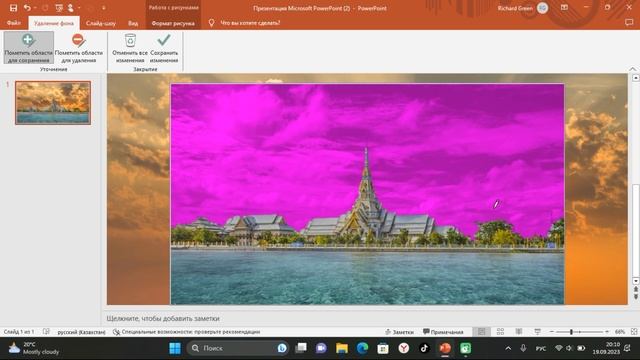Viewport: 640px width, 360px height.
Task: Switch to the Удаление фона tab
Action: pyautogui.click(x=54, y=23)
